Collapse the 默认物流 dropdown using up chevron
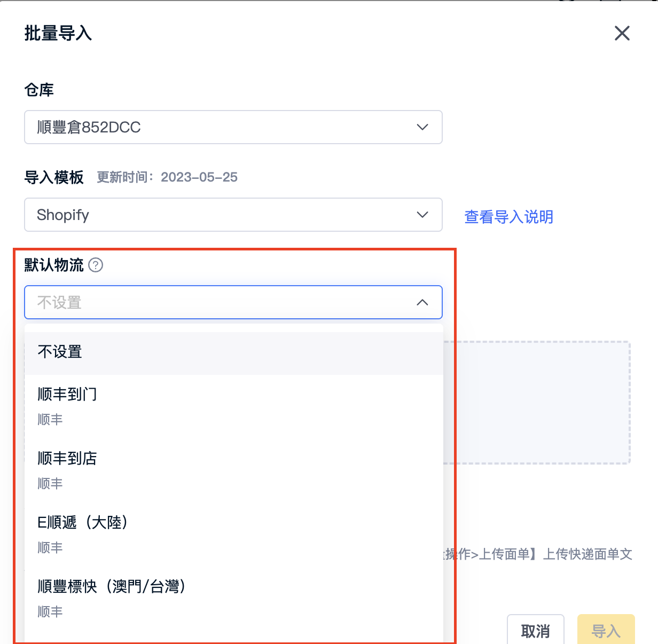The image size is (658, 644). coord(422,302)
